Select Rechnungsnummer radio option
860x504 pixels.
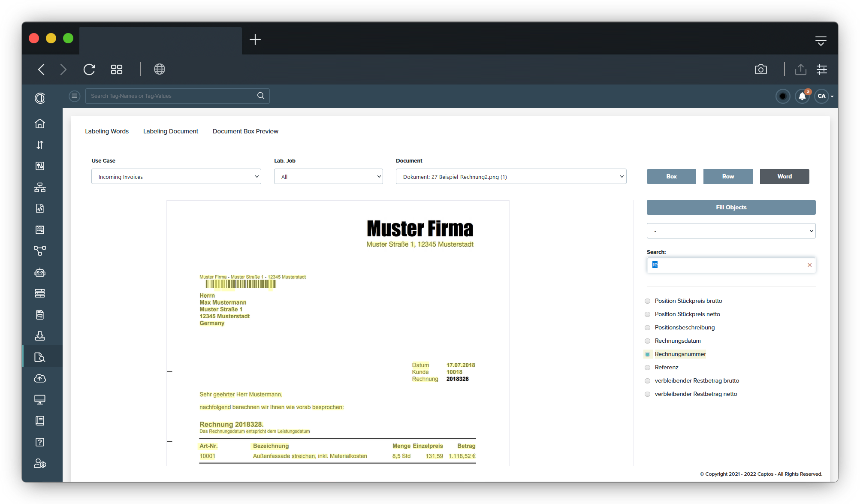point(648,354)
